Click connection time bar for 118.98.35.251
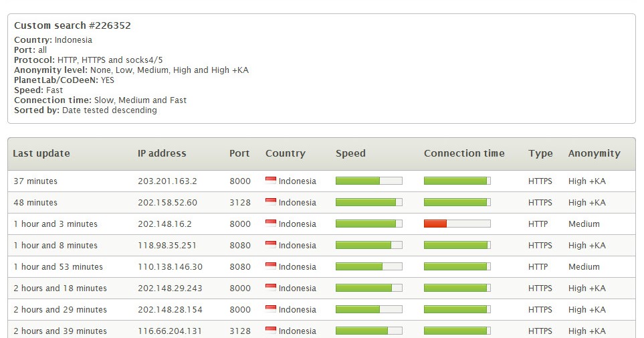Screen dimensions: 644x338 click(457, 245)
